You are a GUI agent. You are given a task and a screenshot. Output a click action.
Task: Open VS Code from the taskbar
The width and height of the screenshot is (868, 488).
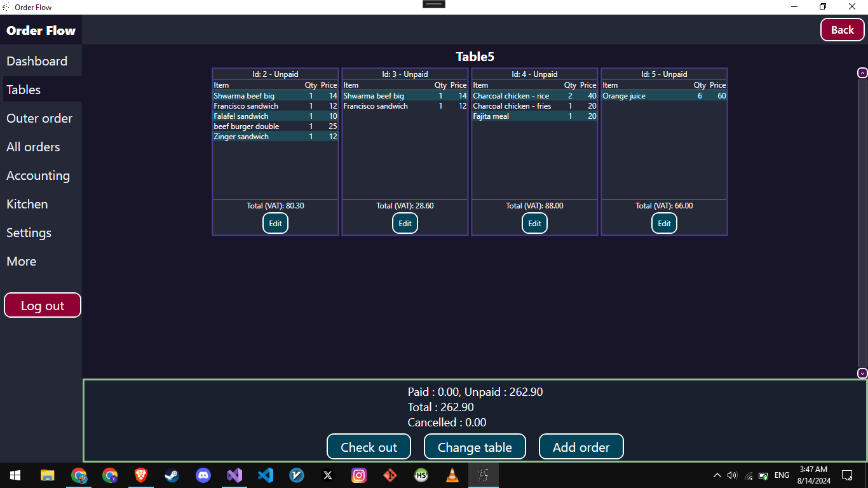click(x=266, y=475)
